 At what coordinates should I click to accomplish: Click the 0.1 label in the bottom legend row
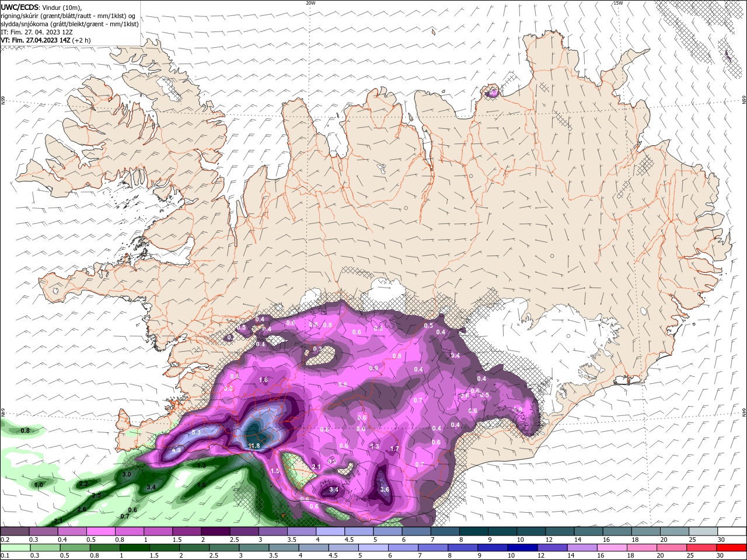pos(4,556)
